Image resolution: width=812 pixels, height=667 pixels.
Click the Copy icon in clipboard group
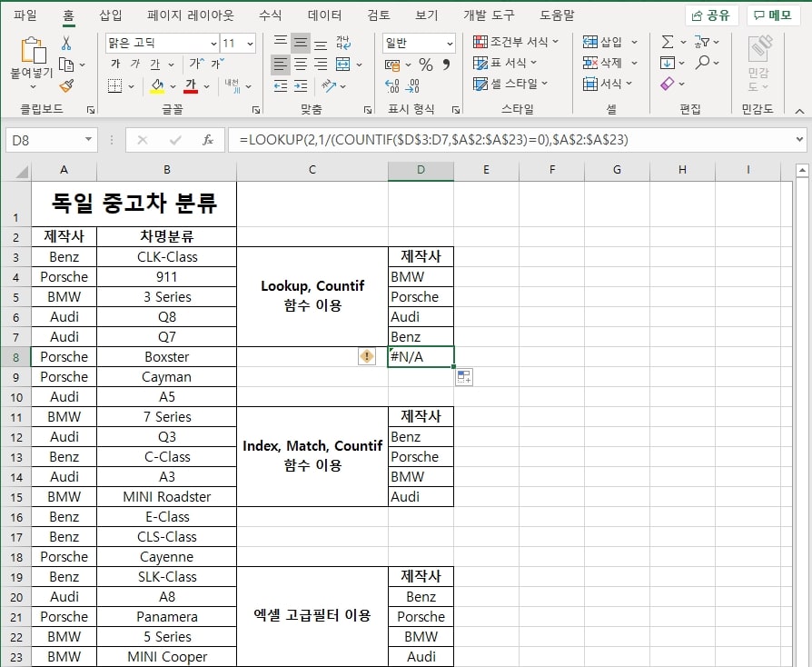(66, 65)
